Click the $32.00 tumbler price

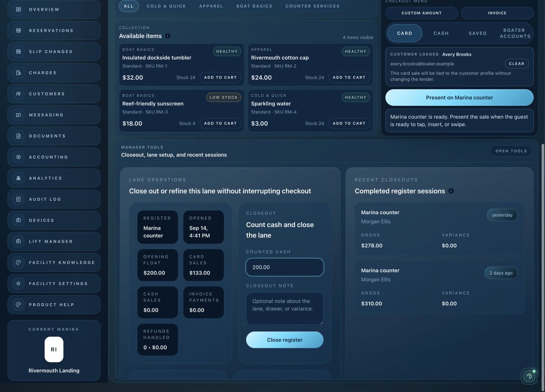[x=132, y=78]
